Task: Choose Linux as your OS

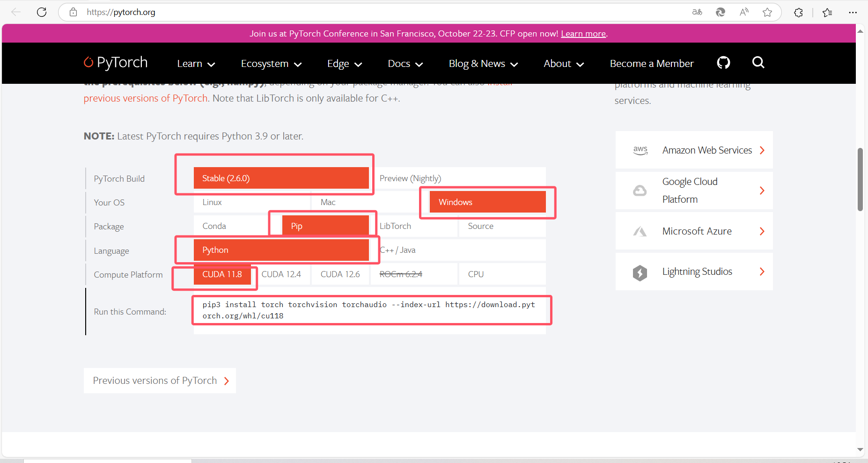Action: [x=252, y=202]
